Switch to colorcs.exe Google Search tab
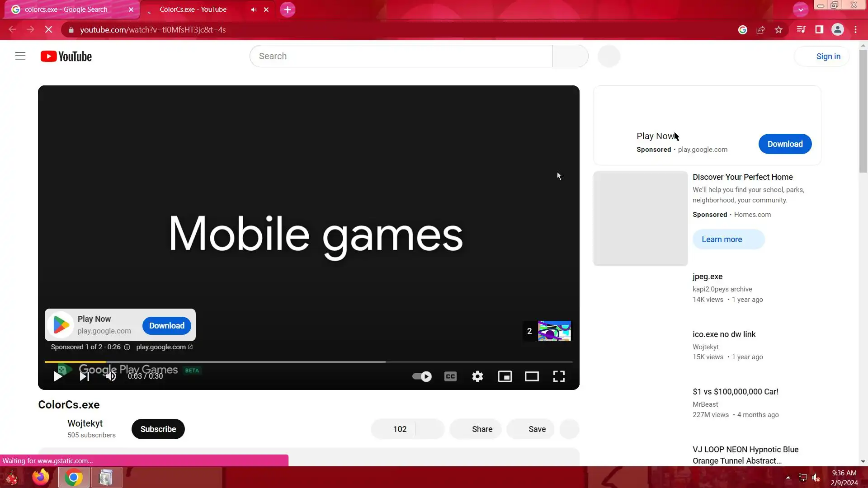The height and width of the screenshot is (488, 868). coord(66,9)
